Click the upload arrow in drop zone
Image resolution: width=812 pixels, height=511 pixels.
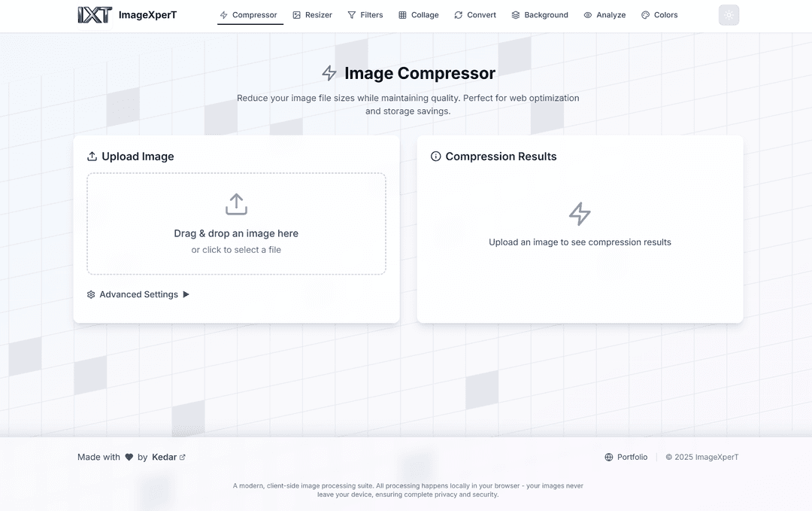pyautogui.click(x=236, y=204)
